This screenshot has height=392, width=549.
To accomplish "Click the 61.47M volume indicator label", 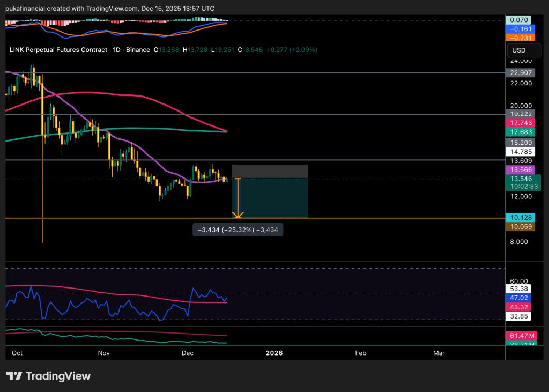I will (x=523, y=336).
